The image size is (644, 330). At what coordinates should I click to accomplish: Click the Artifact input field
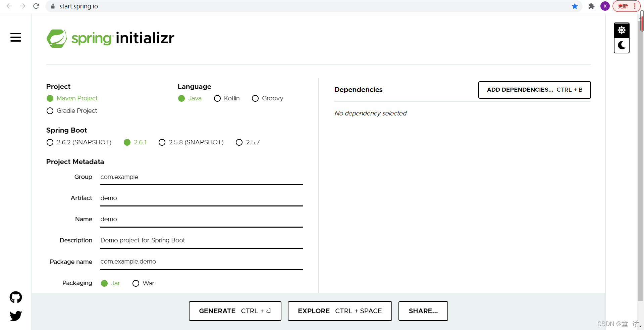(x=202, y=198)
